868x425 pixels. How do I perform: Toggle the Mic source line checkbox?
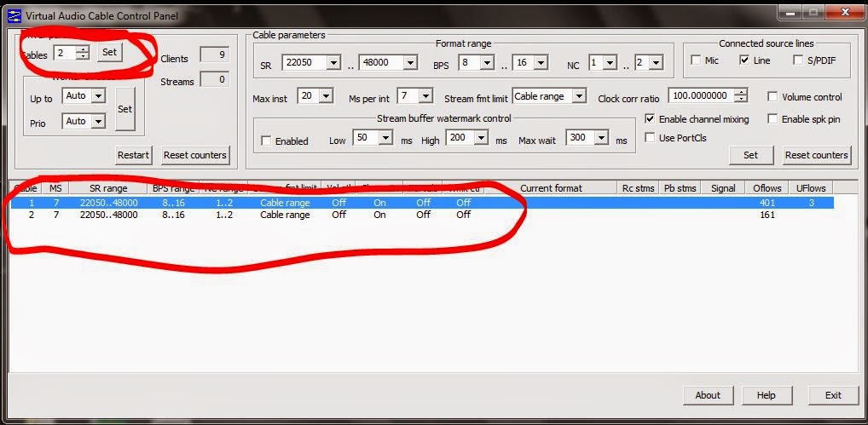click(696, 60)
